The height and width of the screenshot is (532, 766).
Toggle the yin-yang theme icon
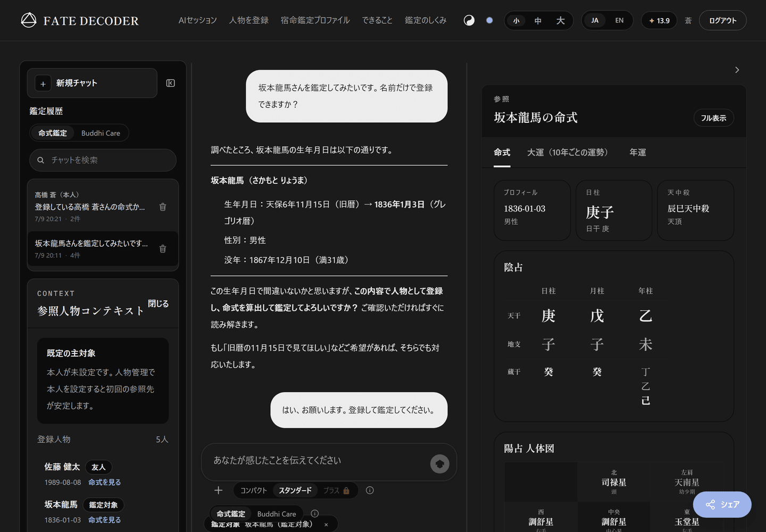(469, 20)
